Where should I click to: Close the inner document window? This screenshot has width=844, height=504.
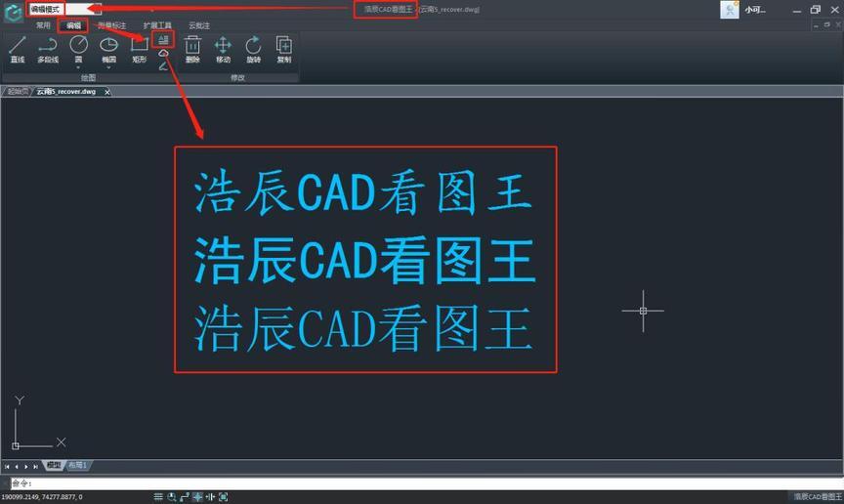tap(838, 24)
